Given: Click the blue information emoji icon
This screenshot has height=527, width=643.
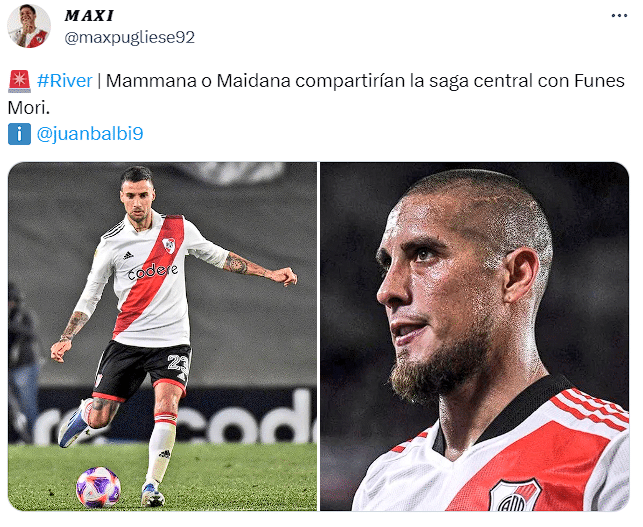Looking at the screenshot, I should 19,134.
